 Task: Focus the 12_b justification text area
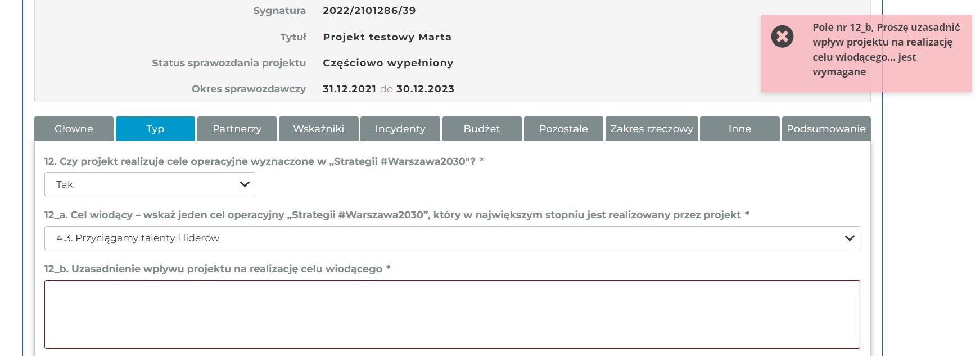[x=452, y=314]
